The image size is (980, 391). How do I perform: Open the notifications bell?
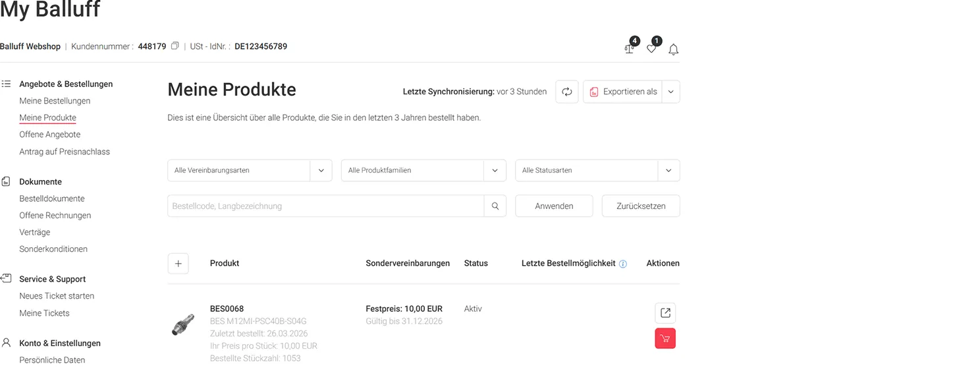coord(673,49)
